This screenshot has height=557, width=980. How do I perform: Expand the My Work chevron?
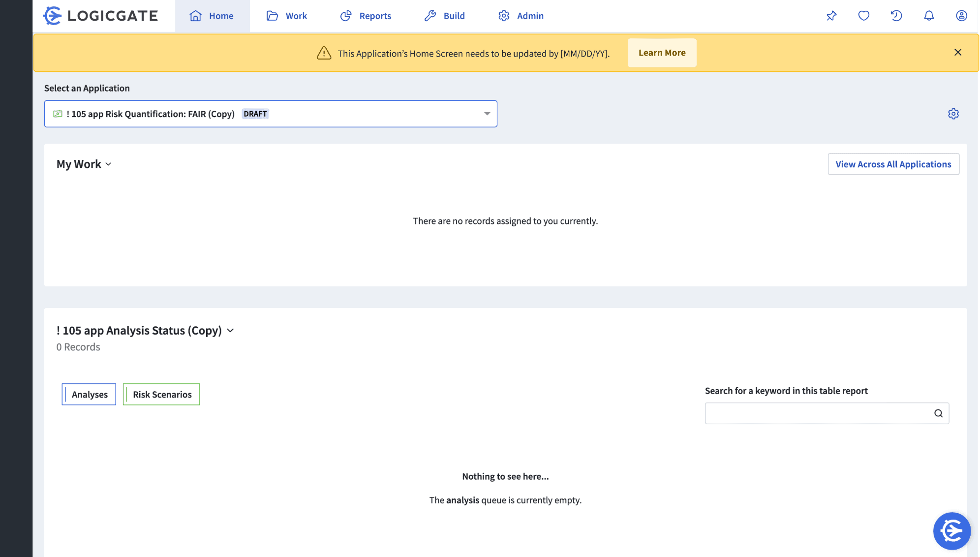[108, 164]
